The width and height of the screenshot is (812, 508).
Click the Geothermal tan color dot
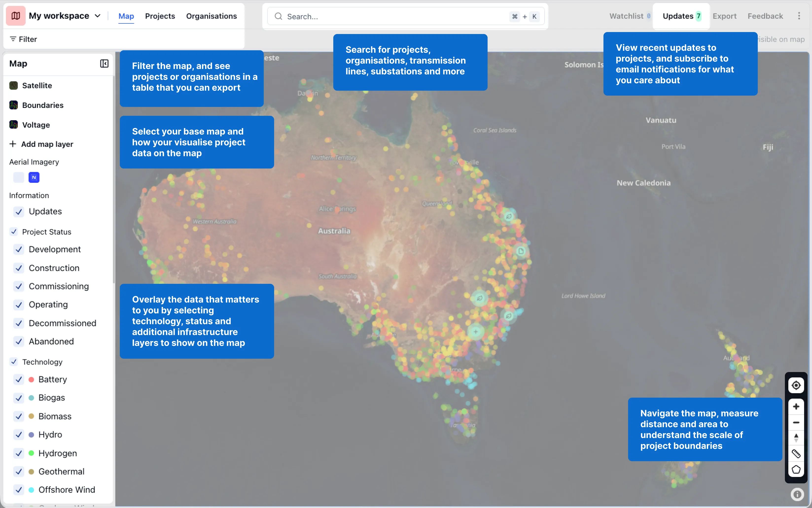click(x=31, y=472)
